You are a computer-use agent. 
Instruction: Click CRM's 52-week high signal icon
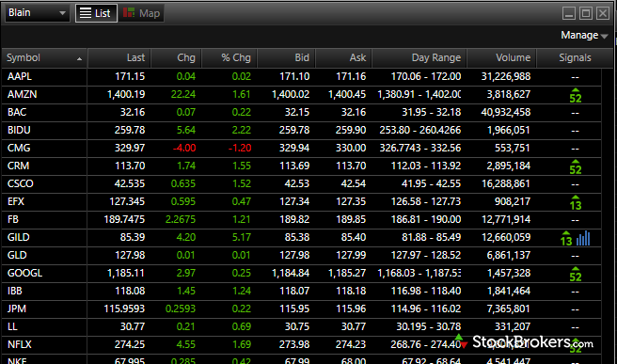click(576, 167)
